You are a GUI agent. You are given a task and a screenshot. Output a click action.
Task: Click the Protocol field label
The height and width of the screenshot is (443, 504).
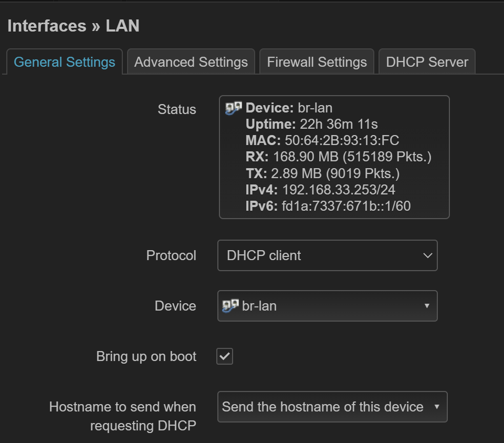click(171, 255)
